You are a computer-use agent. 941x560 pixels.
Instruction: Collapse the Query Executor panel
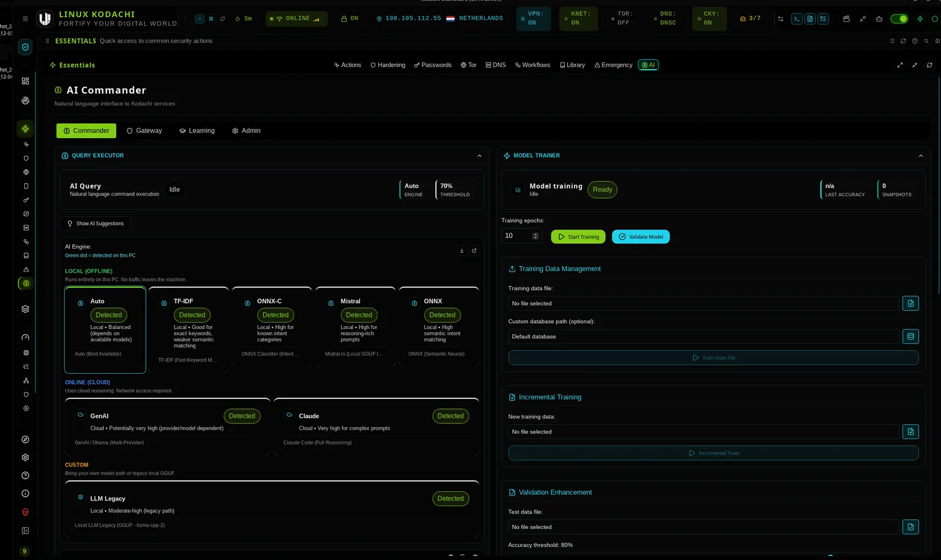(x=479, y=156)
